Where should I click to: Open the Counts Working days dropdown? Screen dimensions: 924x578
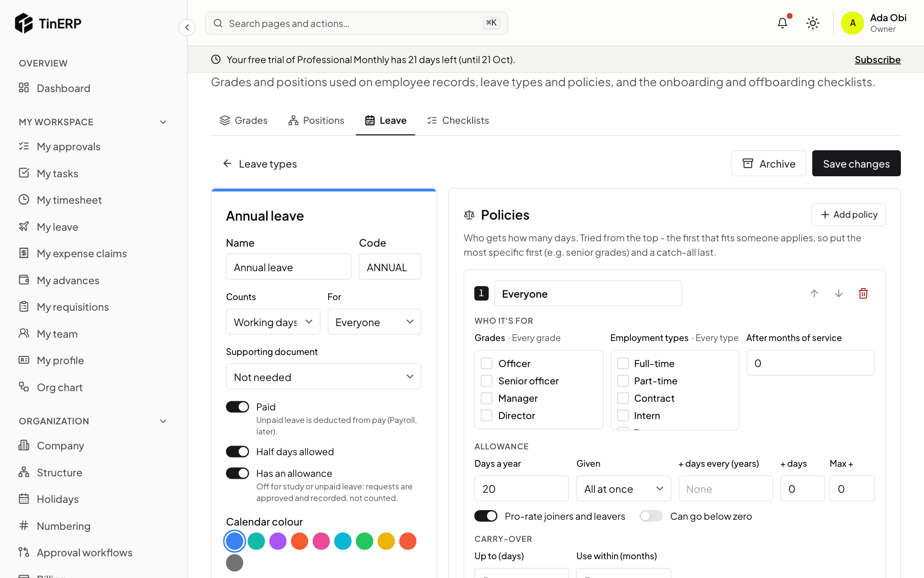click(x=273, y=322)
